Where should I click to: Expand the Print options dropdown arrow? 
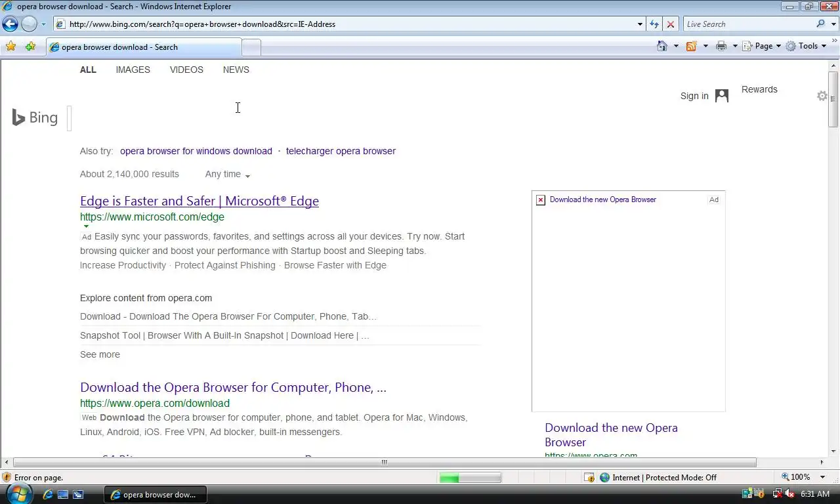(x=735, y=46)
